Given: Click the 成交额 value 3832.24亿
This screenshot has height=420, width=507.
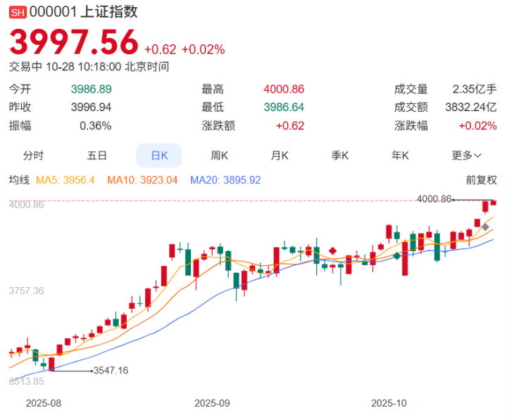Looking at the screenshot, I should 471,107.
